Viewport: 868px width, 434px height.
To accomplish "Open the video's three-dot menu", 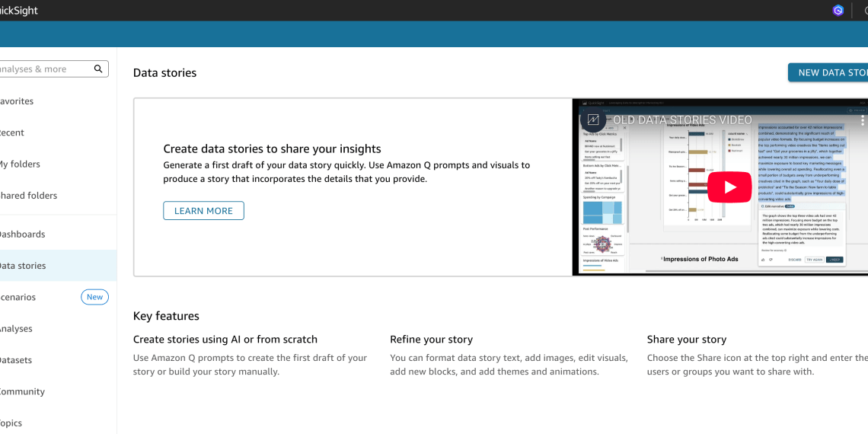I will point(862,120).
